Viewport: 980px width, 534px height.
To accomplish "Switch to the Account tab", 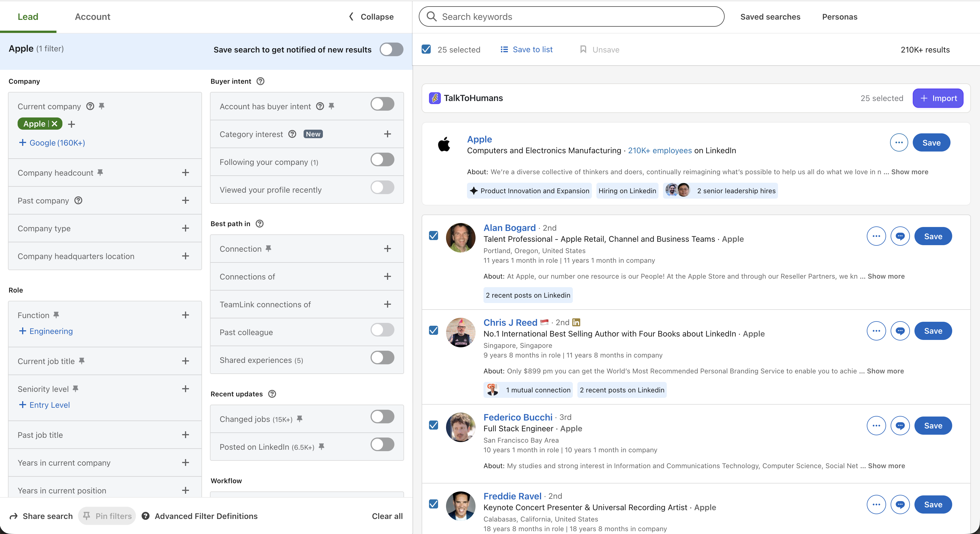I will tap(92, 17).
